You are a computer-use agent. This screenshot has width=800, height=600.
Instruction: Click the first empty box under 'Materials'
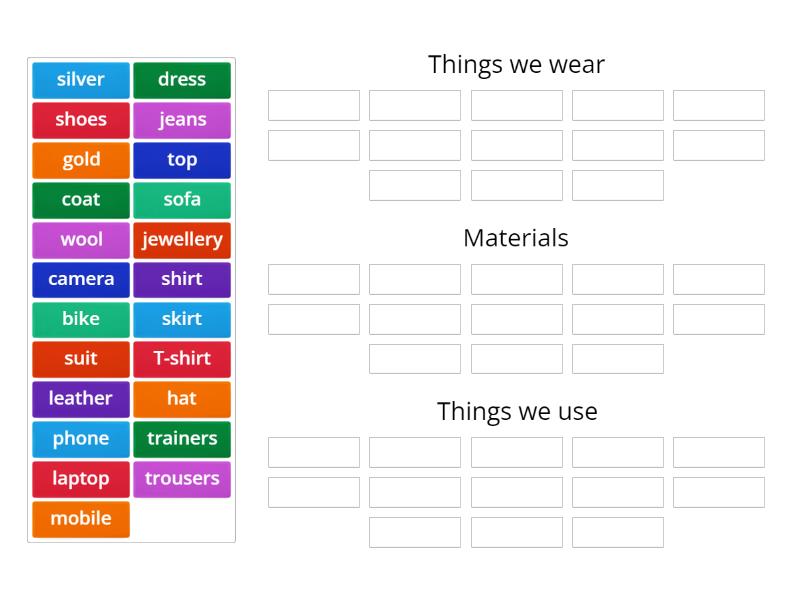pyautogui.click(x=313, y=279)
